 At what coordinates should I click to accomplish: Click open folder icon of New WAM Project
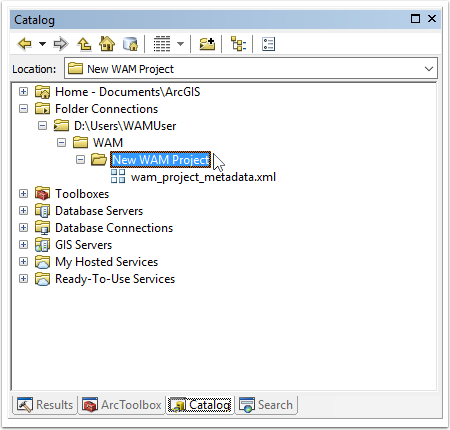tap(99, 160)
